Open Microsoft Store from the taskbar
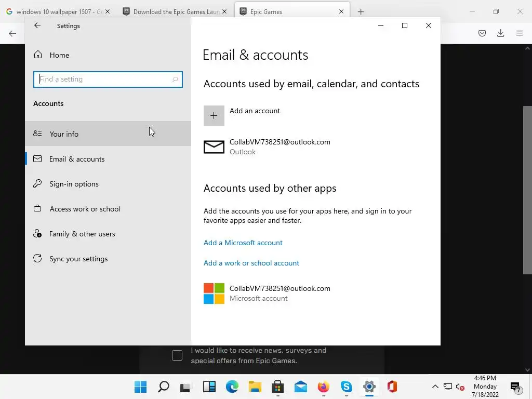This screenshot has height=399, width=532. tap(277, 387)
